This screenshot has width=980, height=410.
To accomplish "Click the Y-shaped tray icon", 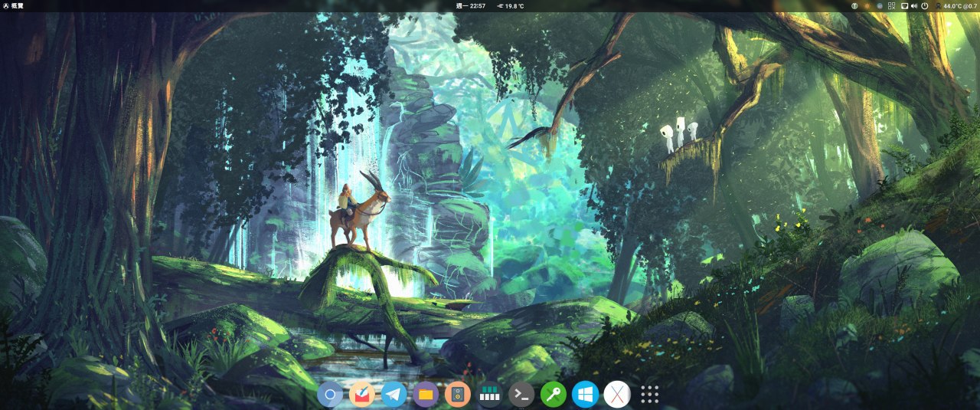I will point(854,5).
